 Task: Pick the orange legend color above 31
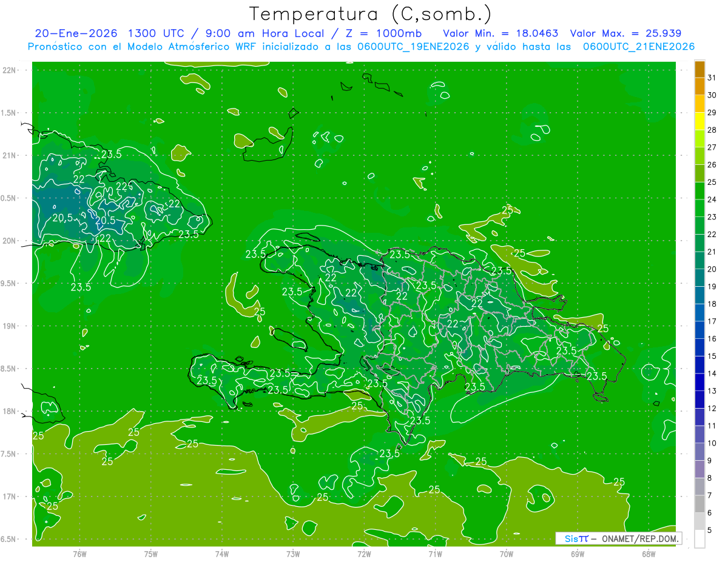(699, 69)
